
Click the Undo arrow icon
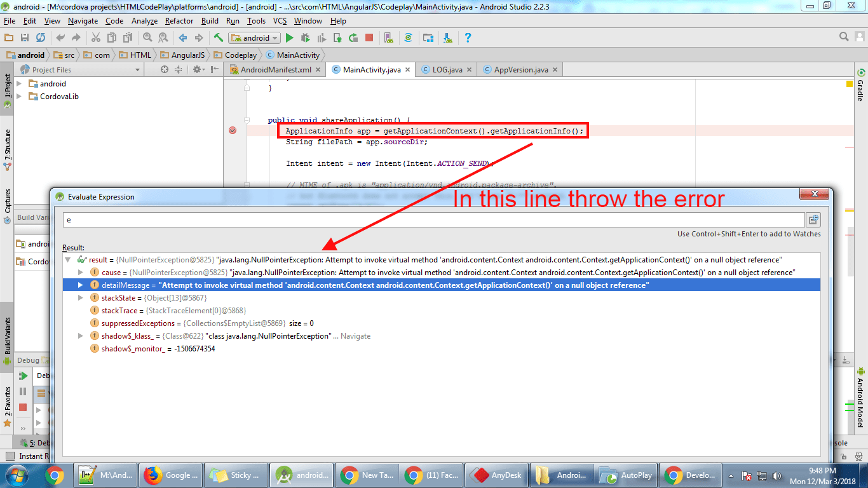60,37
